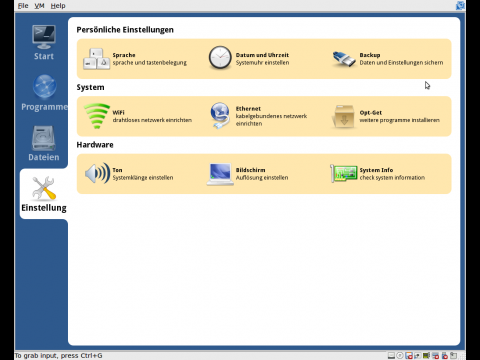Screen dimensions: 480x360
Task: Click the 'System' section heading
Action: pyautogui.click(x=90, y=87)
